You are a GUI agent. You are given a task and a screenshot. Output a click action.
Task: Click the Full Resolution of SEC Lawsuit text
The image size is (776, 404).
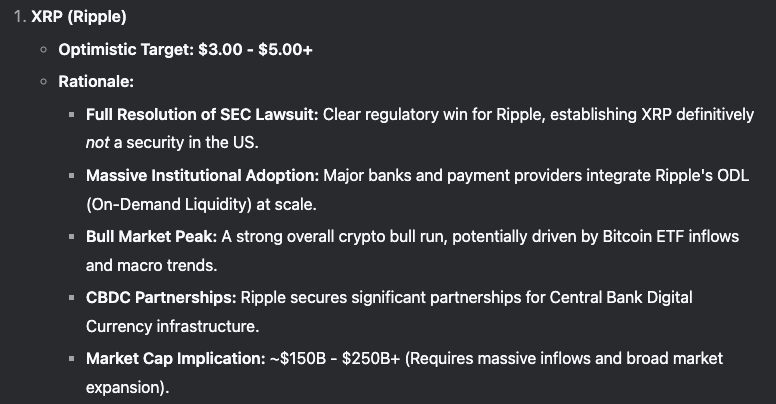click(x=202, y=114)
